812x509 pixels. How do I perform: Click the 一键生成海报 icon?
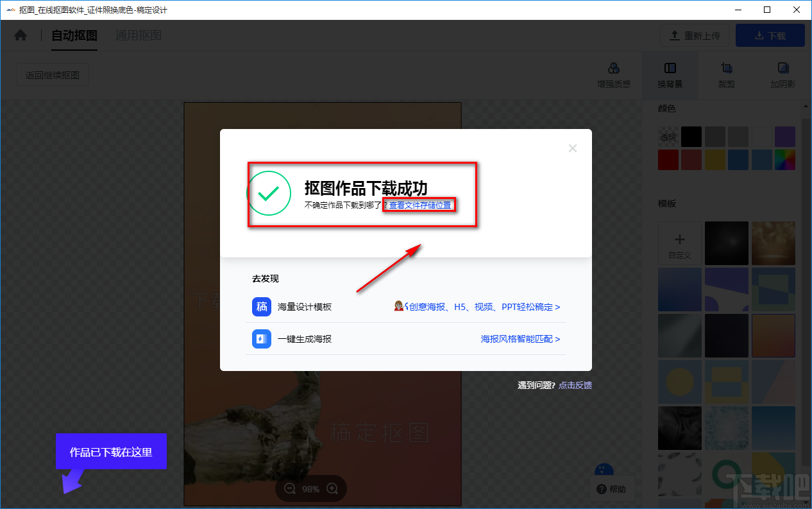tap(262, 338)
